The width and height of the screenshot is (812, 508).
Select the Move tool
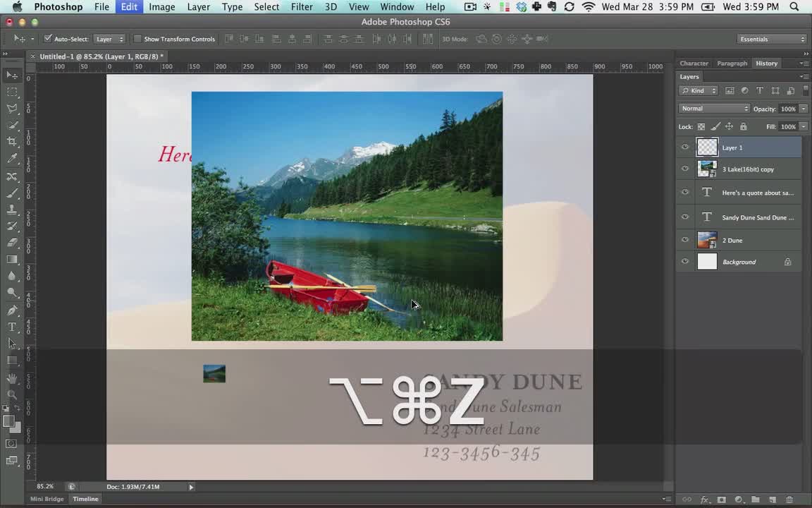12,75
